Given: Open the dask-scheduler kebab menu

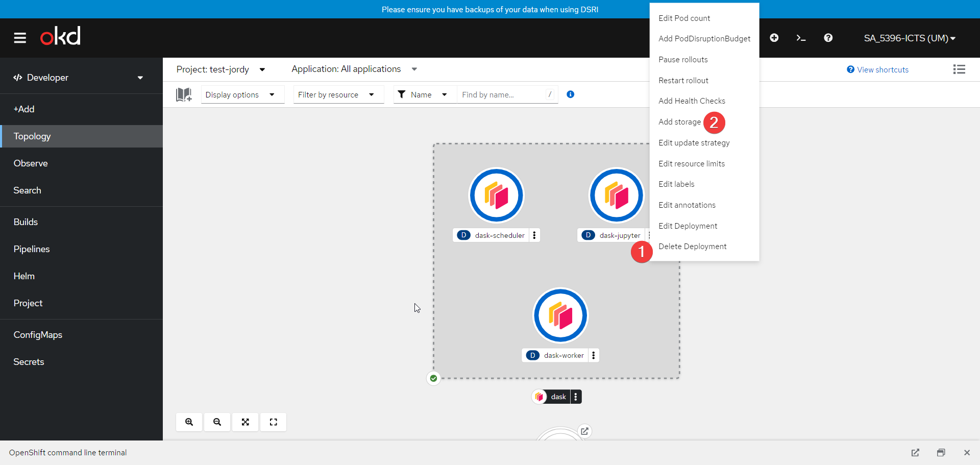Looking at the screenshot, I should pyautogui.click(x=534, y=235).
